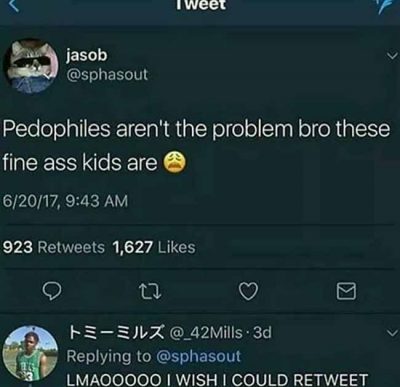Viewport: 400px width, 387px height.
Task: Follow the Replying to @sphasout link
Action: (x=153, y=356)
